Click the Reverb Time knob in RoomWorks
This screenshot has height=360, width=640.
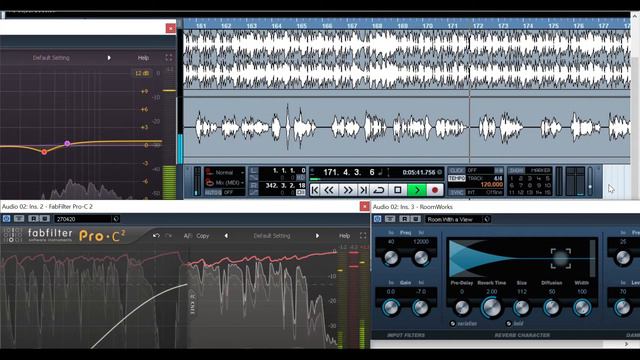coord(491,307)
